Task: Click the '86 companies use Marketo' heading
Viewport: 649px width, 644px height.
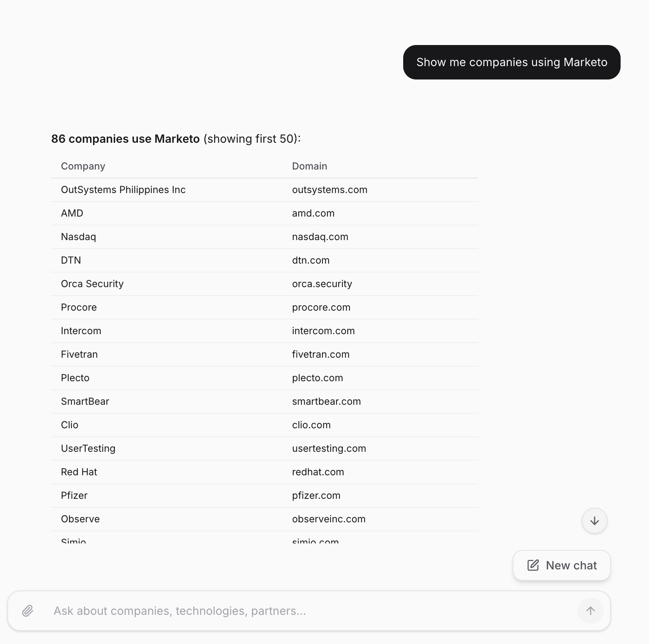Action: click(125, 139)
